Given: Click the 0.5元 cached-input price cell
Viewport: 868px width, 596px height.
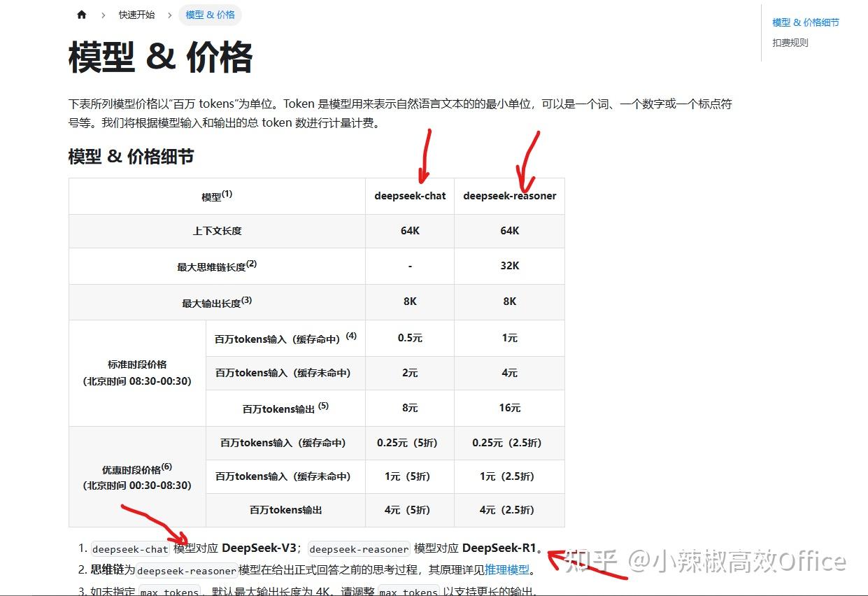Looking at the screenshot, I should click(409, 338).
